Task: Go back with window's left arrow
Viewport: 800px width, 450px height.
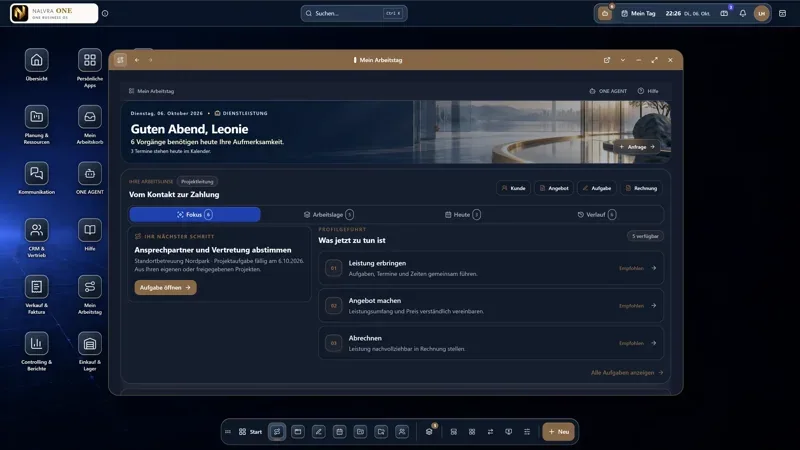Action: coord(137,60)
